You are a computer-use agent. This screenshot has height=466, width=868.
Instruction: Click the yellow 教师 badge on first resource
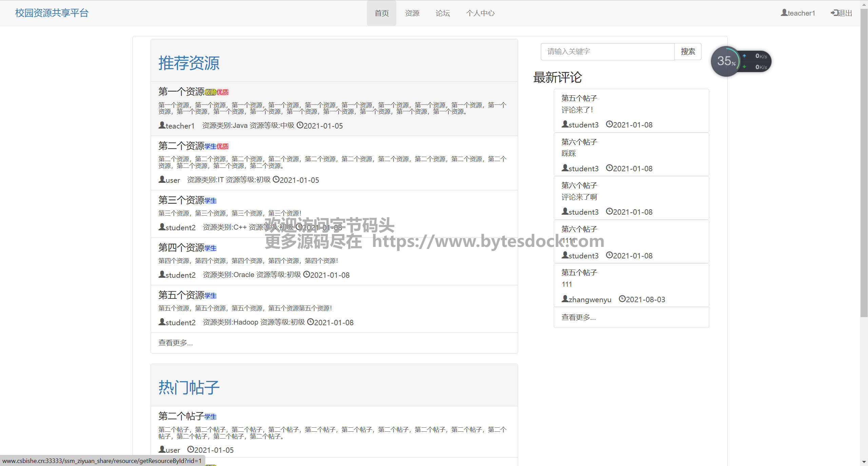pyautogui.click(x=210, y=92)
